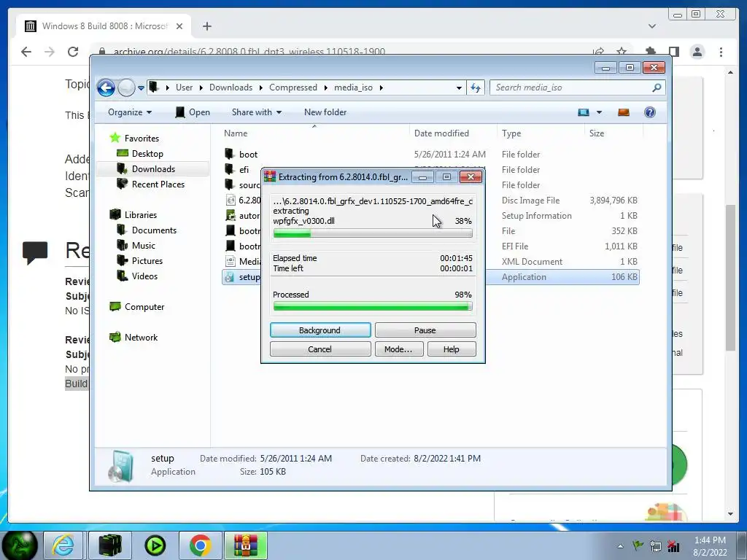Select the efi folder icon

click(230, 169)
